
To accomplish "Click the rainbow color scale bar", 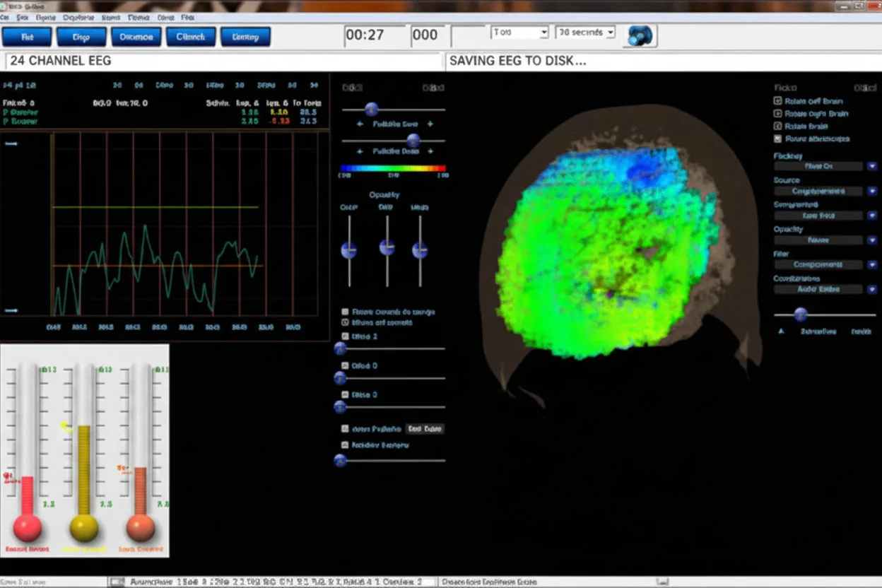I will click(393, 169).
